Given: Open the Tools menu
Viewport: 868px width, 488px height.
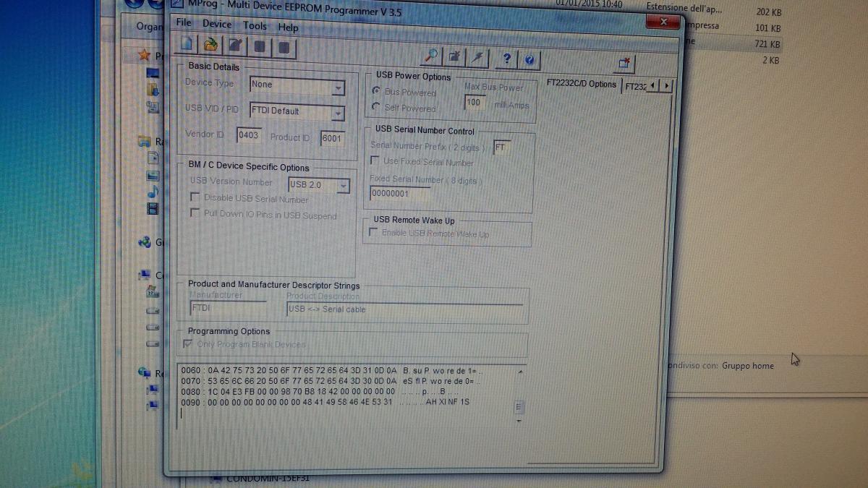Looking at the screenshot, I should (255, 25).
